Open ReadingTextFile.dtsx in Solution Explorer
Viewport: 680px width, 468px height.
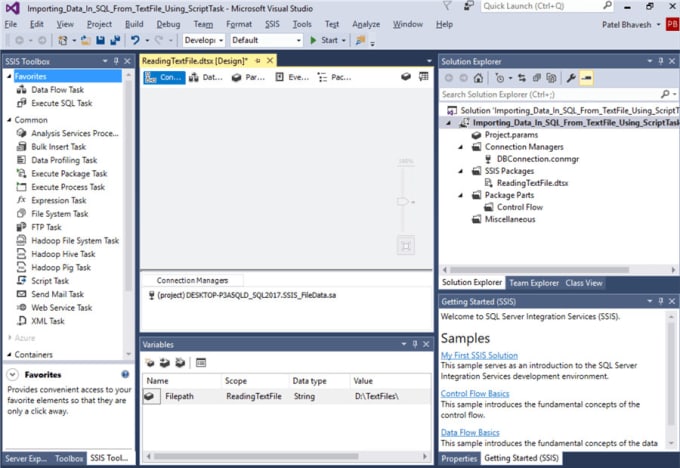click(x=532, y=183)
